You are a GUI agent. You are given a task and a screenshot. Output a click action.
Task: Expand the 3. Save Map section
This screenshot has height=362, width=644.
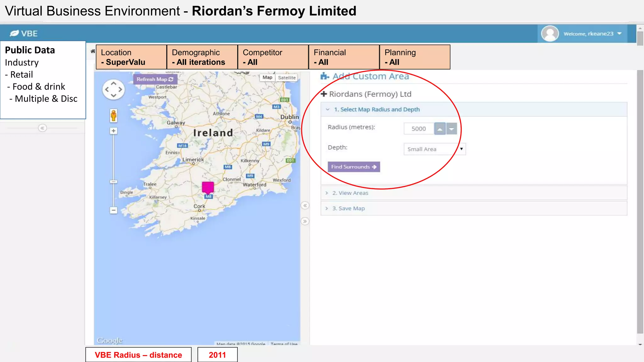tap(474, 208)
